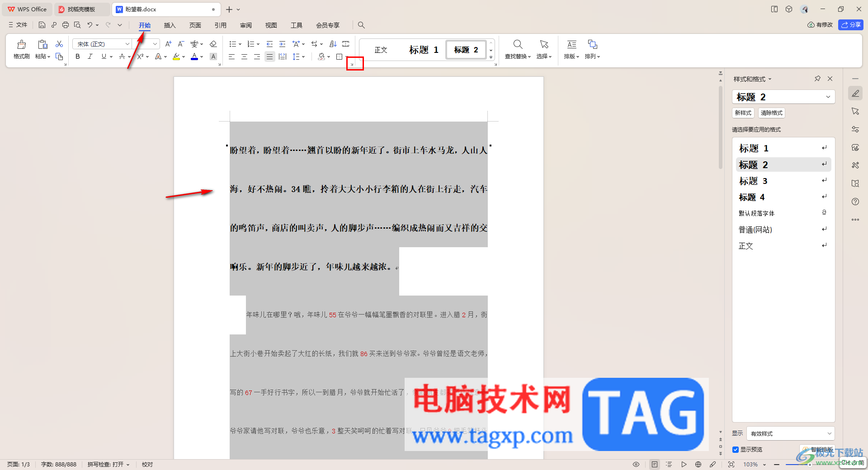Click the eye protection mode icon in the status bar
This screenshot has width=868, height=470.
click(x=636, y=464)
